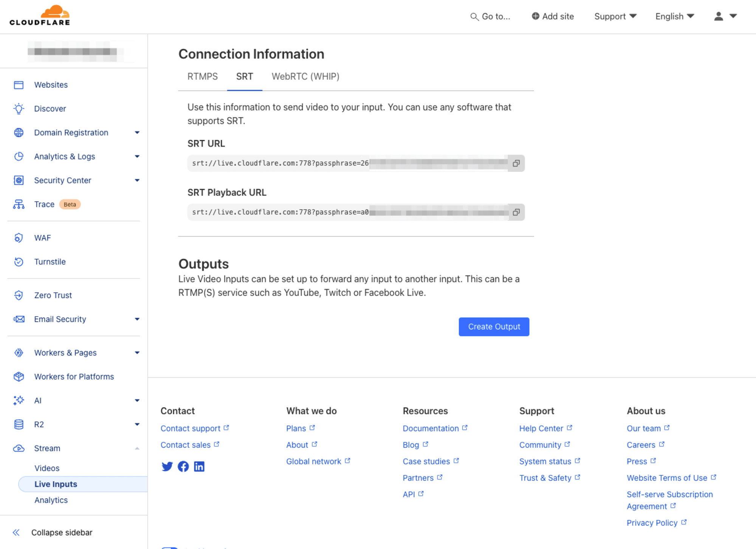Image resolution: width=756 pixels, height=549 pixels.
Task: Expand the Security Center submenu arrow
Action: coord(137,180)
